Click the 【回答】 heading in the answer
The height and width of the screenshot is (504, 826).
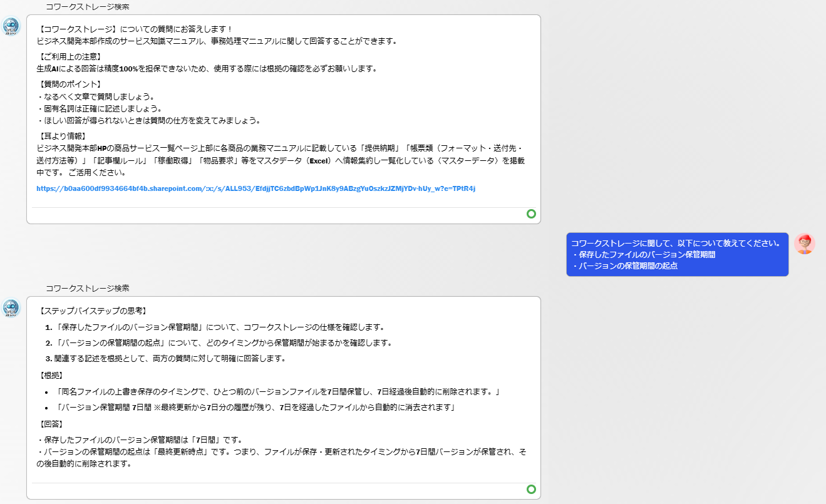[x=53, y=424]
